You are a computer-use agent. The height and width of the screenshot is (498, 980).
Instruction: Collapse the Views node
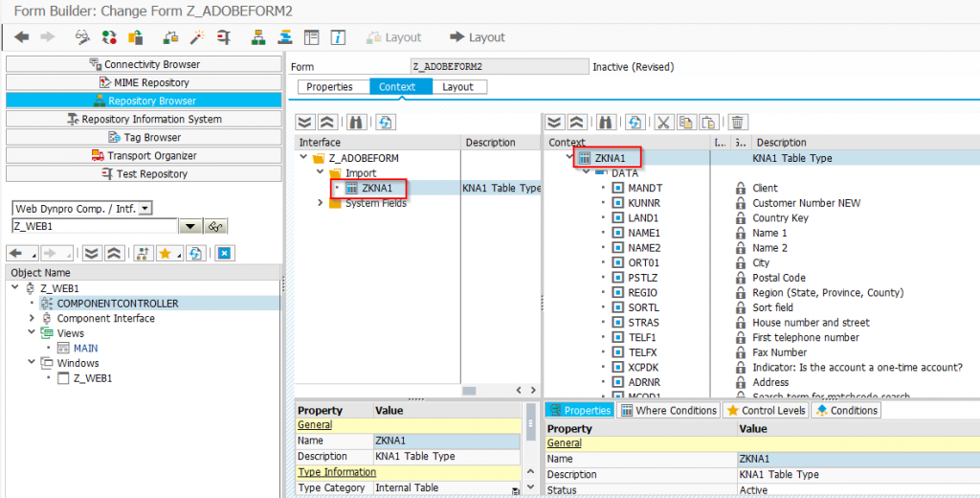(x=32, y=332)
